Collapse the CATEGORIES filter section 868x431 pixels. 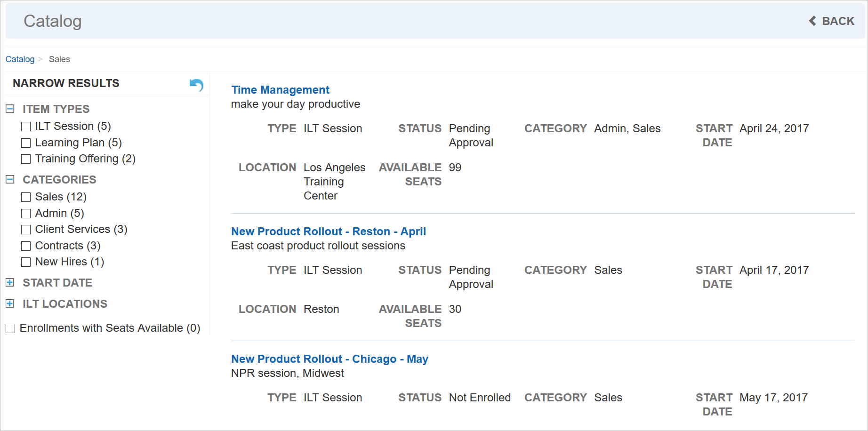coord(10,180)
